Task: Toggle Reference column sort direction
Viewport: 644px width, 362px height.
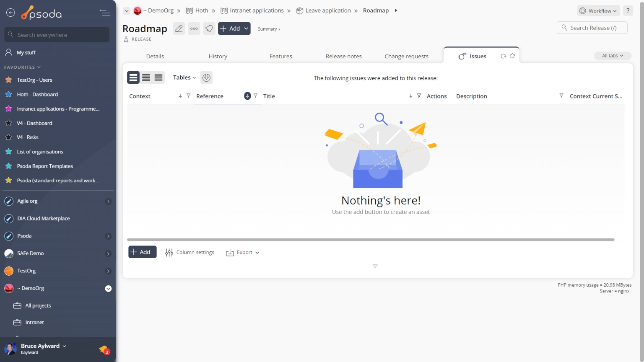Action: coord(247,96)
